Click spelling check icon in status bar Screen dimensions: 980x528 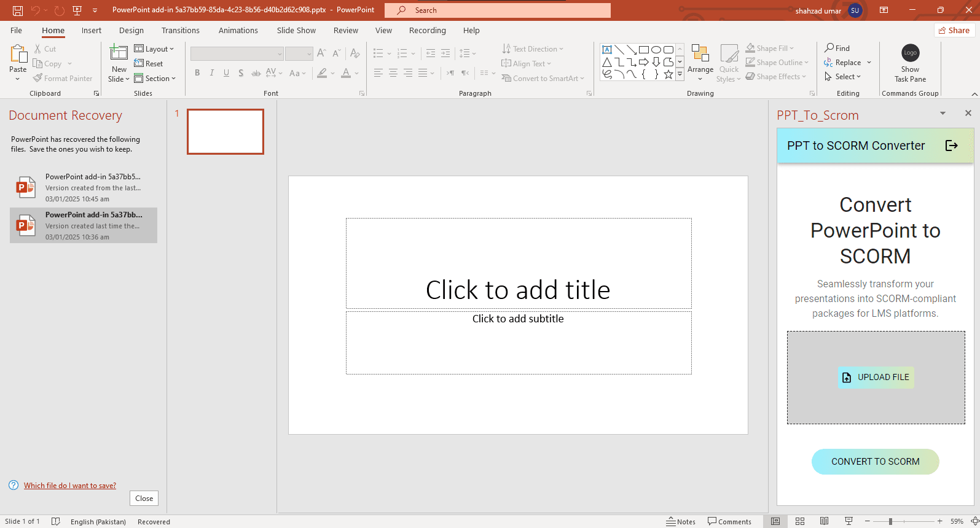click(55, 521)
